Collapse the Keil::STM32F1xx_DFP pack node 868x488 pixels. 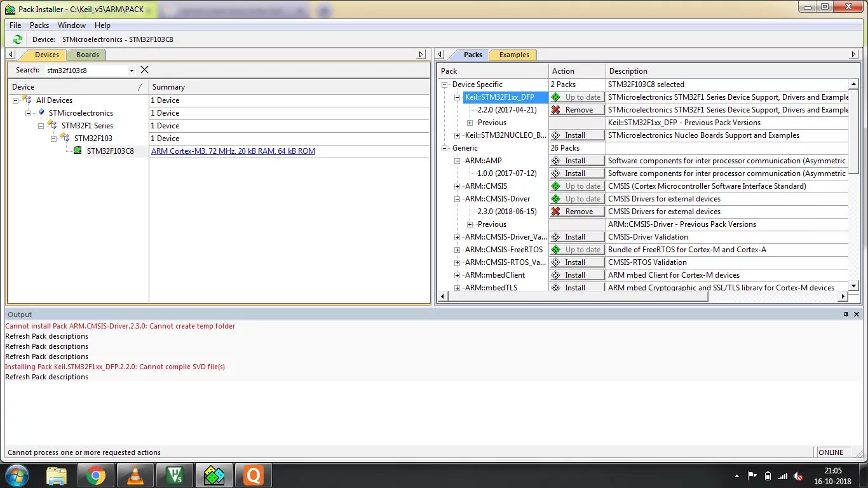(458, 97)
